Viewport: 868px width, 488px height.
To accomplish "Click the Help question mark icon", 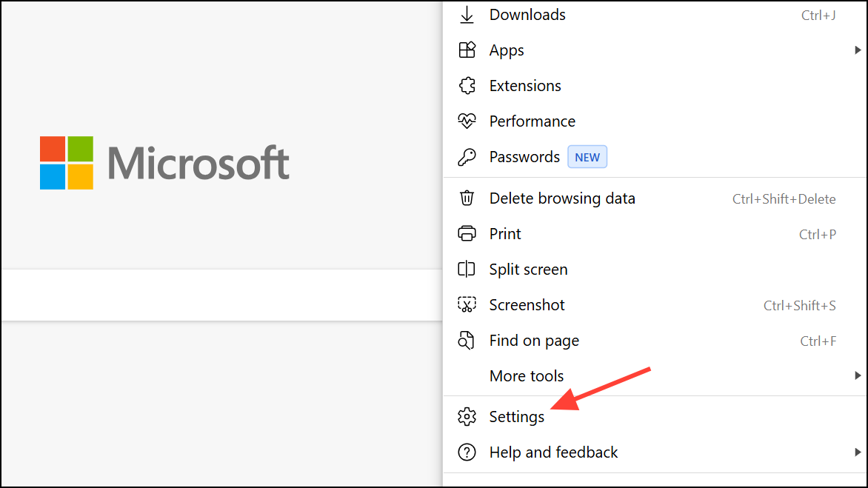I will tap(467, 452).
